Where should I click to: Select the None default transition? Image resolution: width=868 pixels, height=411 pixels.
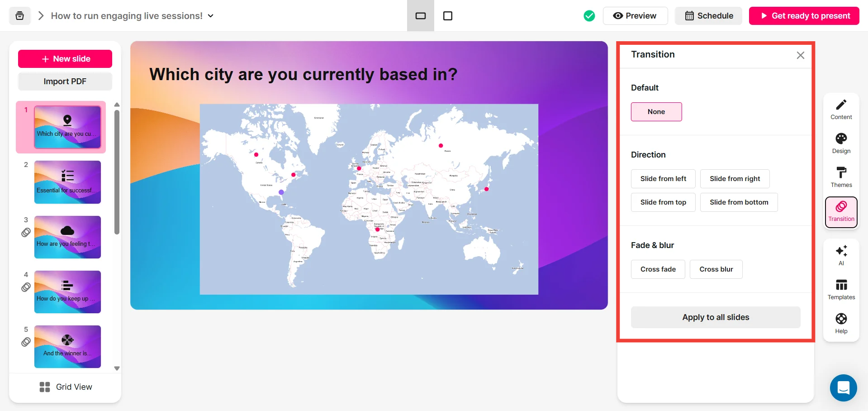tap(656, 112)
